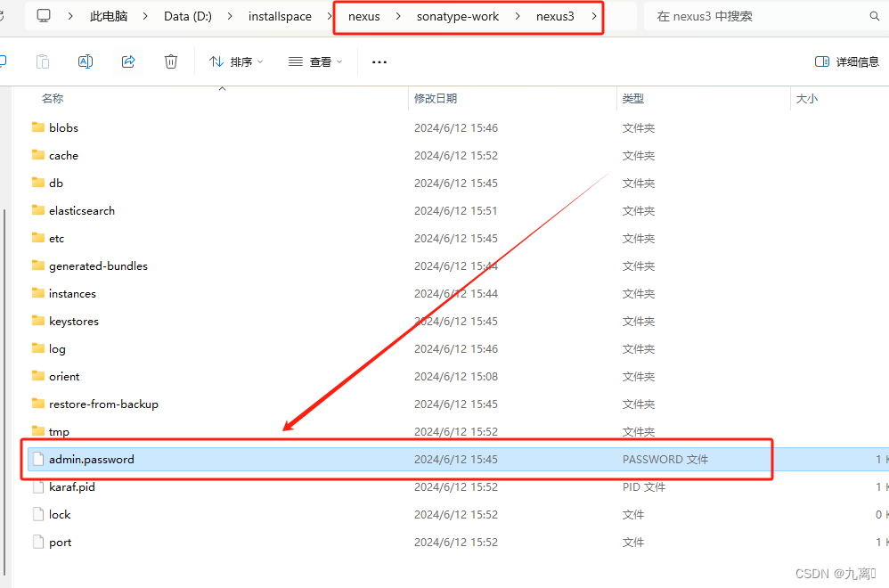Click the nexus3 breadcrumb
Image resolution: width=889 pixels, height=588 pixels.
coord(555,16)
